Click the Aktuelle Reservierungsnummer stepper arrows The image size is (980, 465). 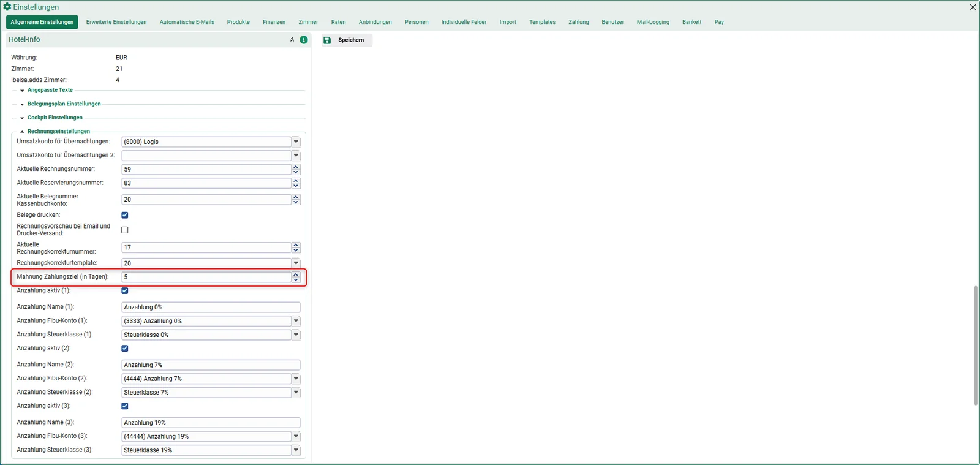pyautogui.click(x=296, y=183)
